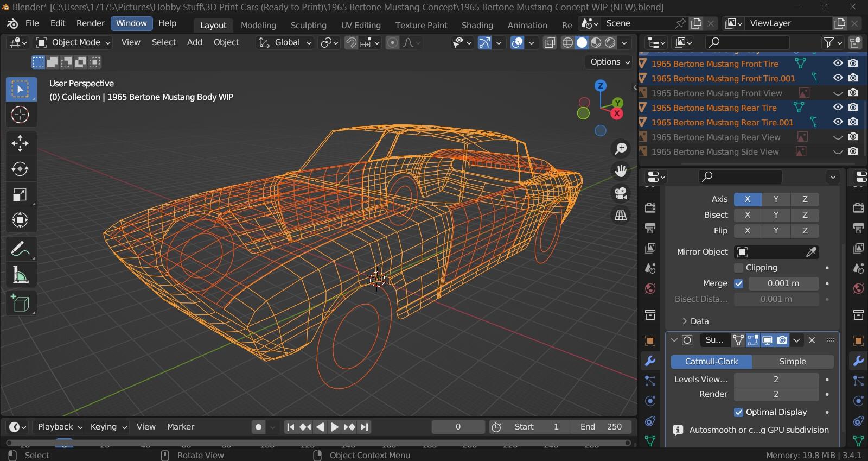The height and width of the screenshot is (461, 868).
Task: Open the Global transform orientation dropdown
Action: point(285,42)
